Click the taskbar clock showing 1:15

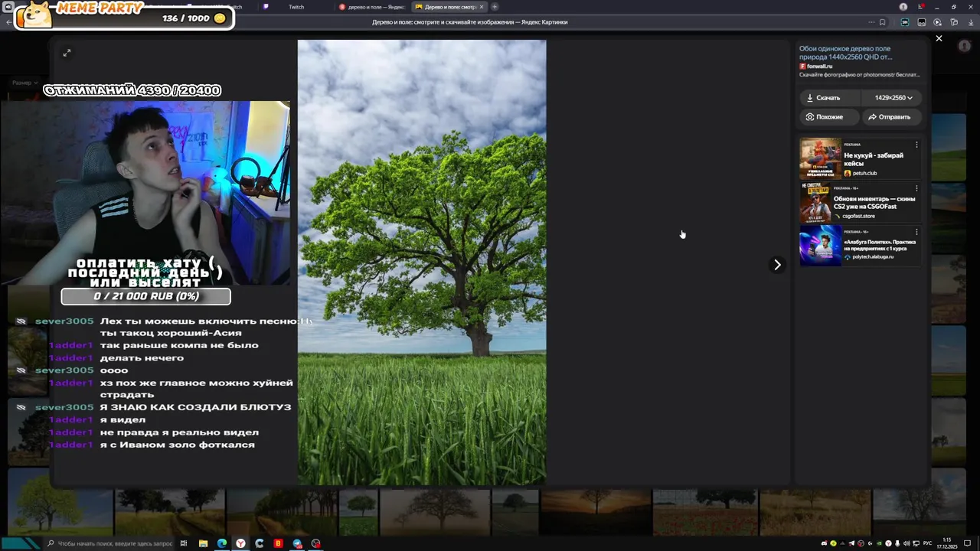tap(947, 543)
